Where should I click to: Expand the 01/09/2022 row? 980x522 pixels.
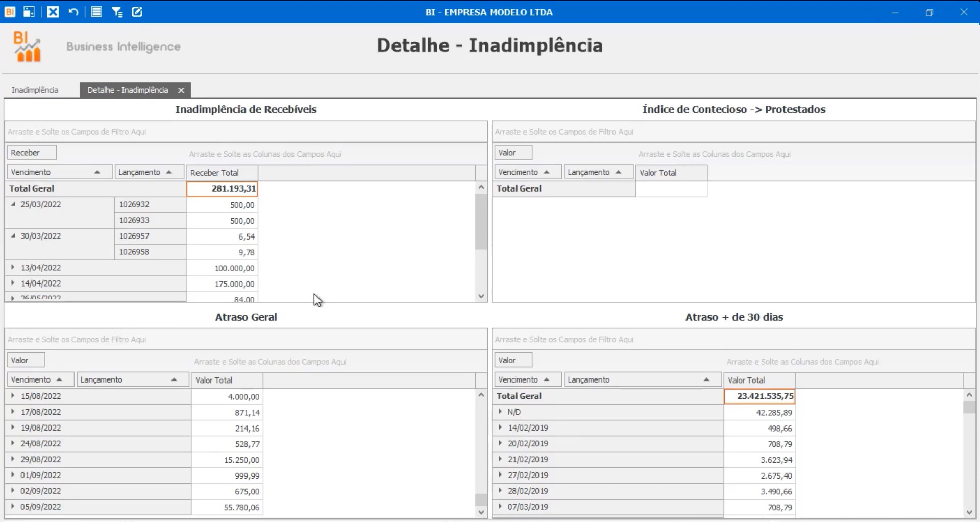(13, 475)
